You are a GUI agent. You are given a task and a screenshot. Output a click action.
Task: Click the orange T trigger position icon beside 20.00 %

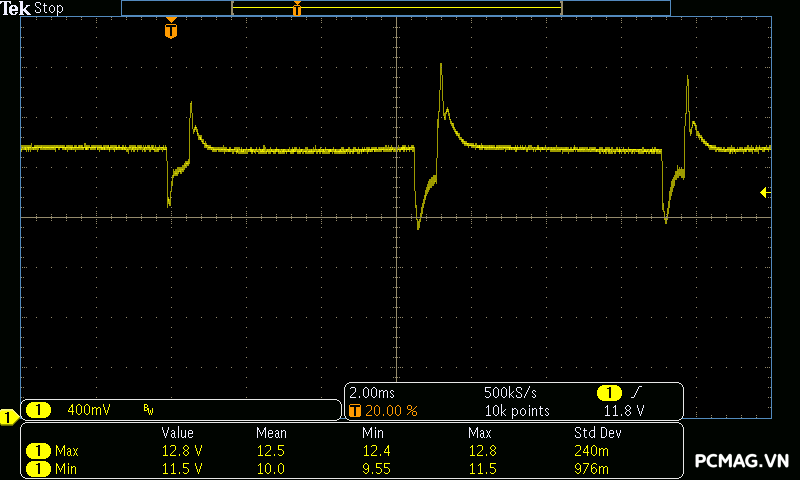(355, 411)
